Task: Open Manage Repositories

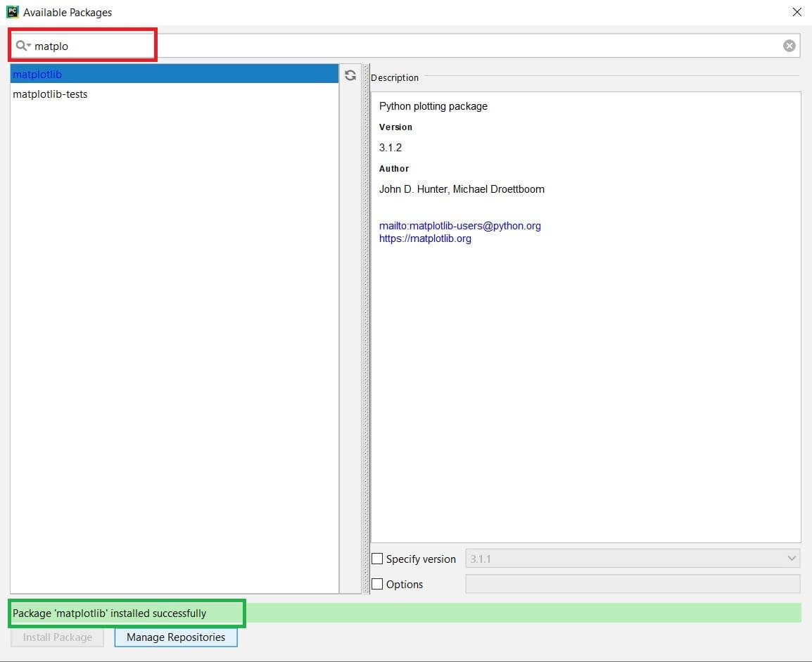Action: [x=176, y=637]
